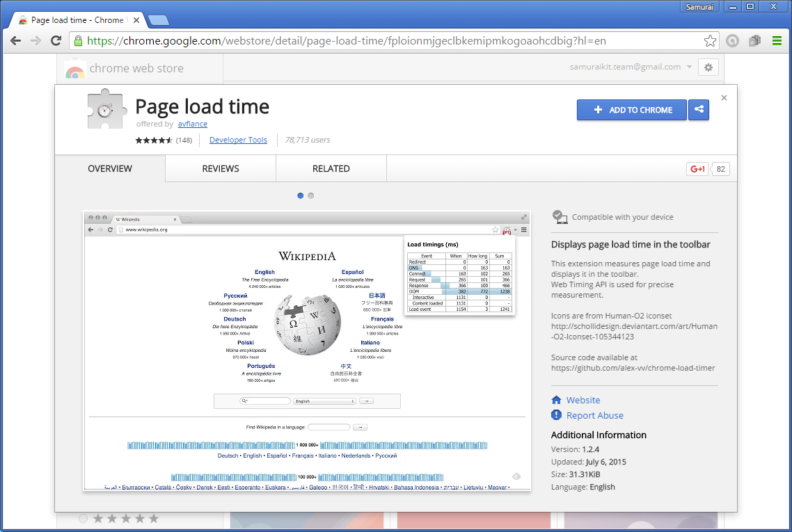Click the chrome web store logo
This screenshot has width=792, height=532.
pos(74,70)
